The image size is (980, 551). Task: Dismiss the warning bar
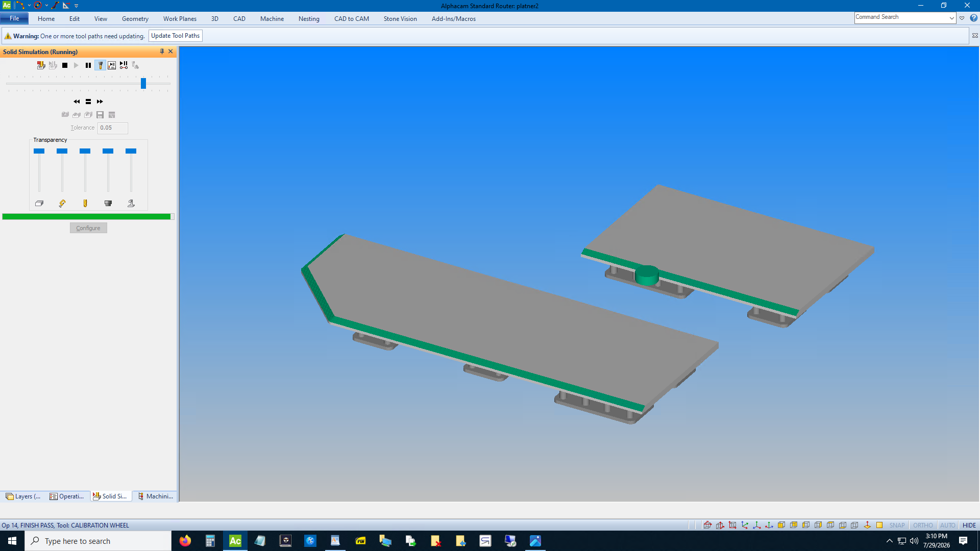(975, 36)
